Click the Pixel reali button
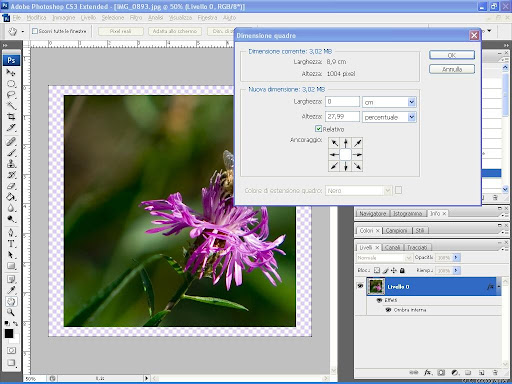The image size is (512, 384). click(x=121, y=31)
